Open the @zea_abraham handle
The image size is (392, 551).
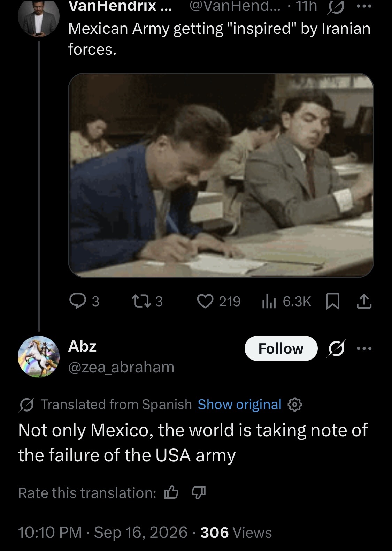click(x=121, y=367)
